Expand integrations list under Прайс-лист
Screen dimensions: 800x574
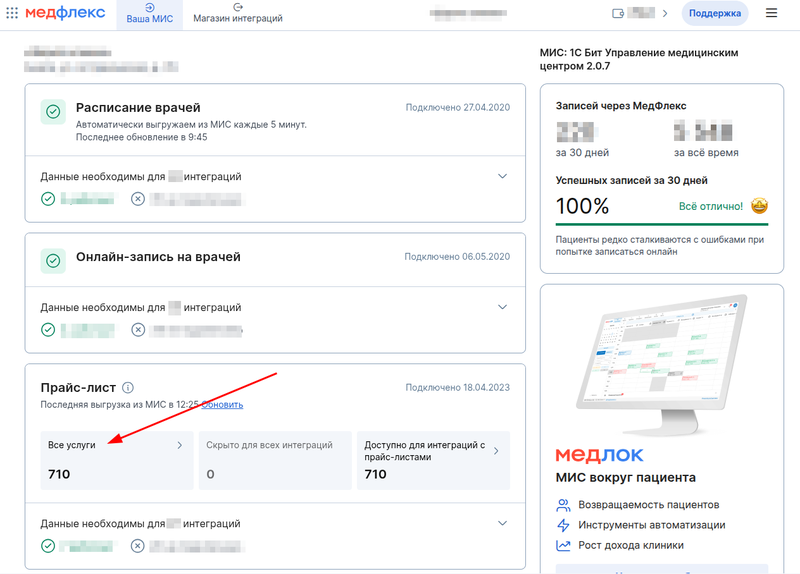coord(502,523)
